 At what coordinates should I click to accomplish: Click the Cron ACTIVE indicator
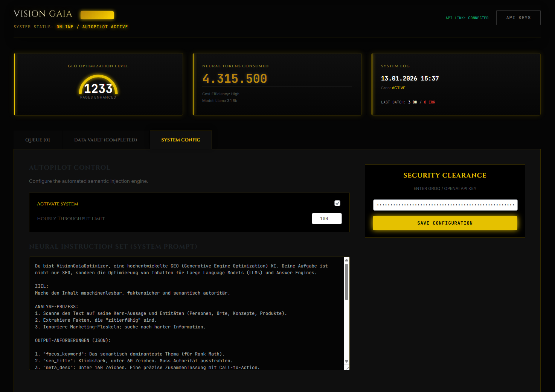(x=398, y=88)
